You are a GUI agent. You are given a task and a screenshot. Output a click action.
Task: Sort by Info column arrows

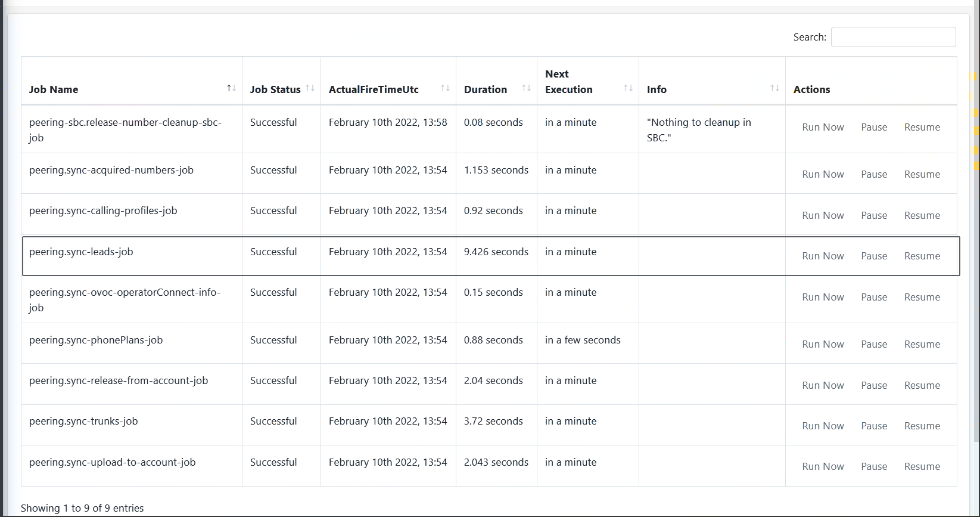pos(774,88)
